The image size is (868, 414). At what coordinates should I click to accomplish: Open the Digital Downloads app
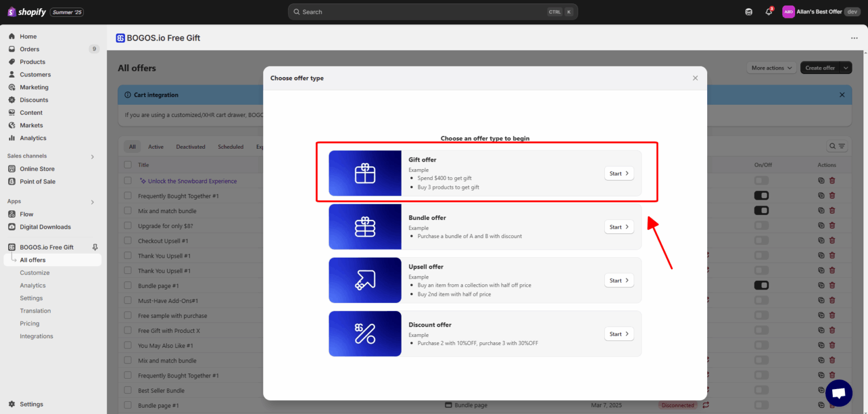[45, 227]
